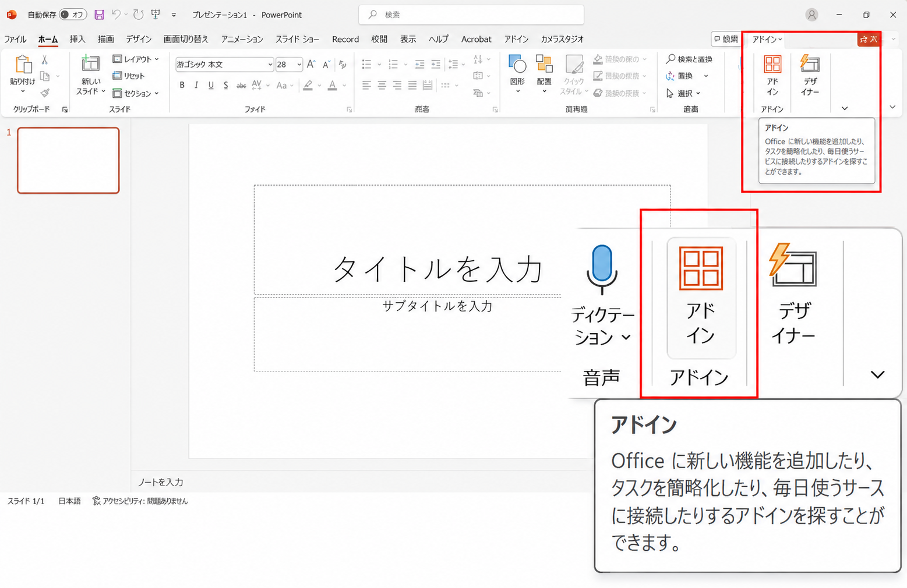The image size is (907, 588).
Task: Select slide 1 thumbnail
Action: pyautogui.click(x=68, y=160)
